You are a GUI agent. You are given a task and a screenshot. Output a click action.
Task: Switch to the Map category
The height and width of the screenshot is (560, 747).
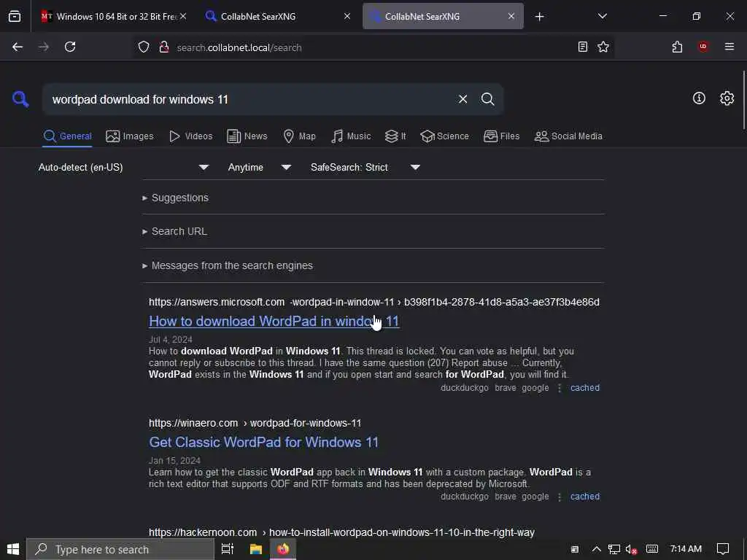pos(299,136)
